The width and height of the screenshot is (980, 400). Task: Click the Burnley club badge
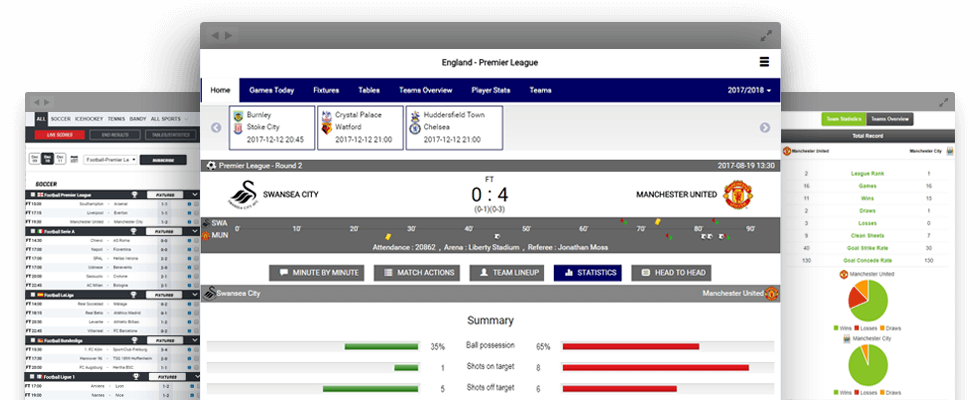(x=238, y=116)
